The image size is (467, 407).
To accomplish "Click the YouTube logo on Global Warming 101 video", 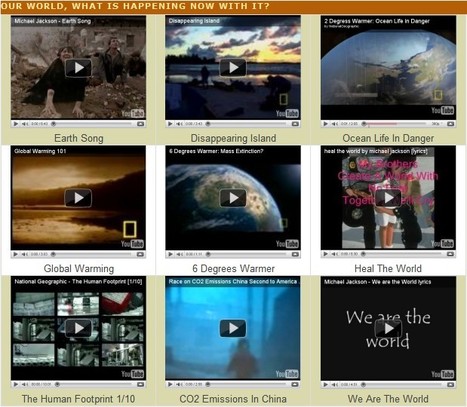I will coord(133,244).
